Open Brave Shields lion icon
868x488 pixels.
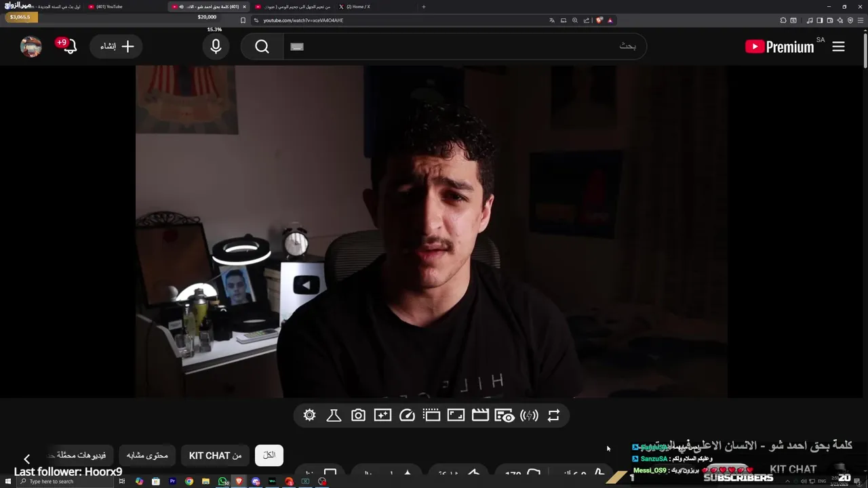pyautogui.click(x=599, y=20)
